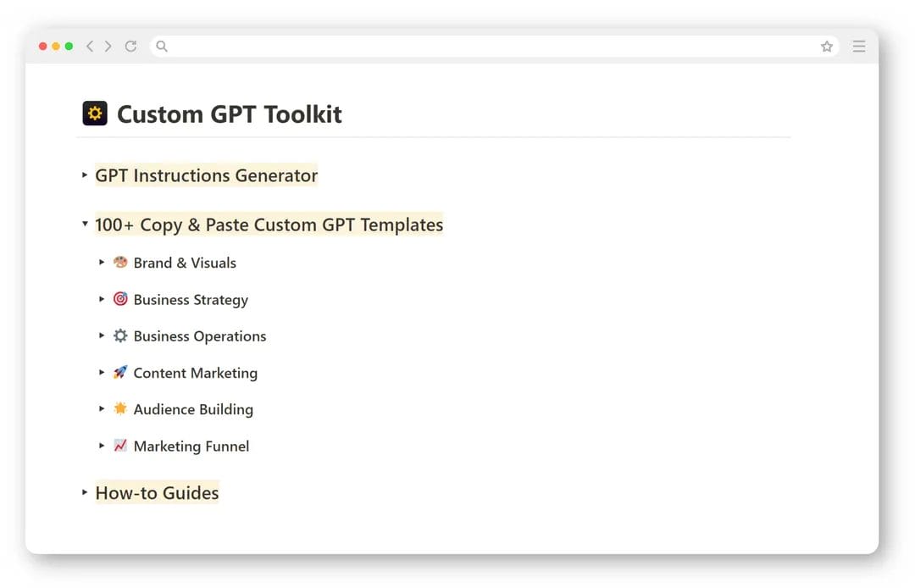Collapse the 100+ Copy & Paste Templates section

pyautogui.click(x=83, y=224)
